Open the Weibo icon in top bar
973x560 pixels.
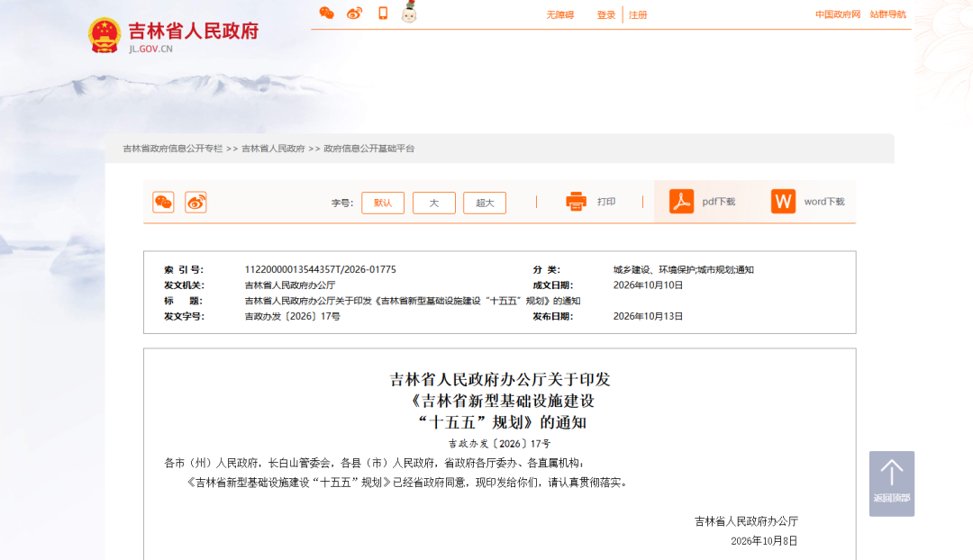coord(354,13)
